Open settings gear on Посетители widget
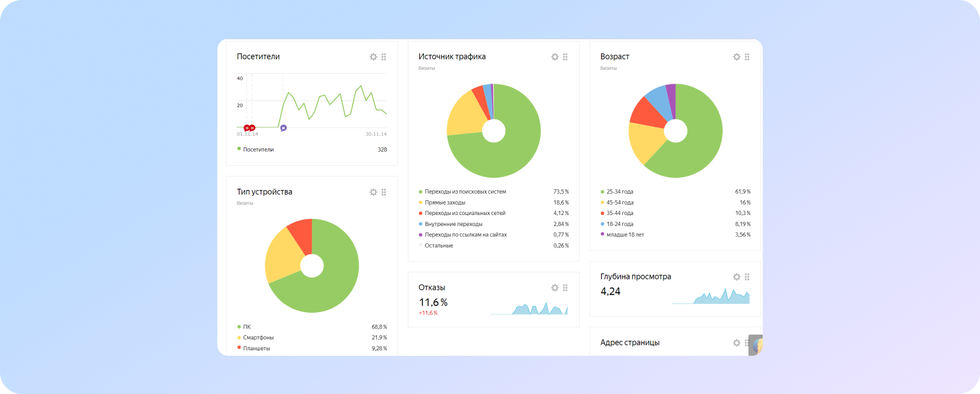 (373, 57)
